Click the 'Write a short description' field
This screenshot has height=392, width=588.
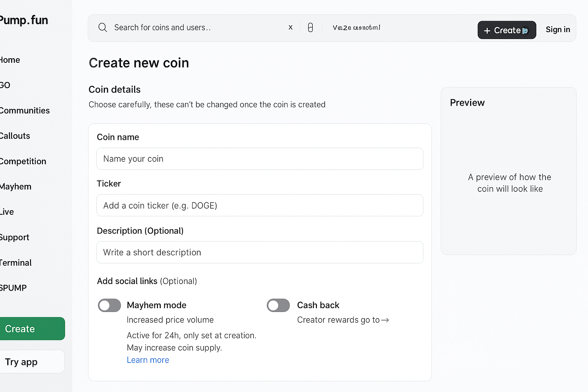(260, 252)
